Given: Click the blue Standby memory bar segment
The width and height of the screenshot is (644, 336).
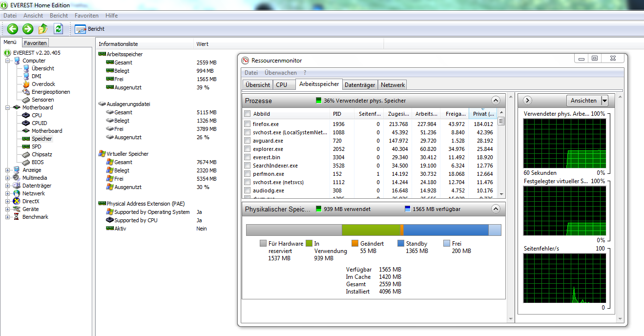Looking at the screenshot, I should pyautogui.click(x=446, y=230).
